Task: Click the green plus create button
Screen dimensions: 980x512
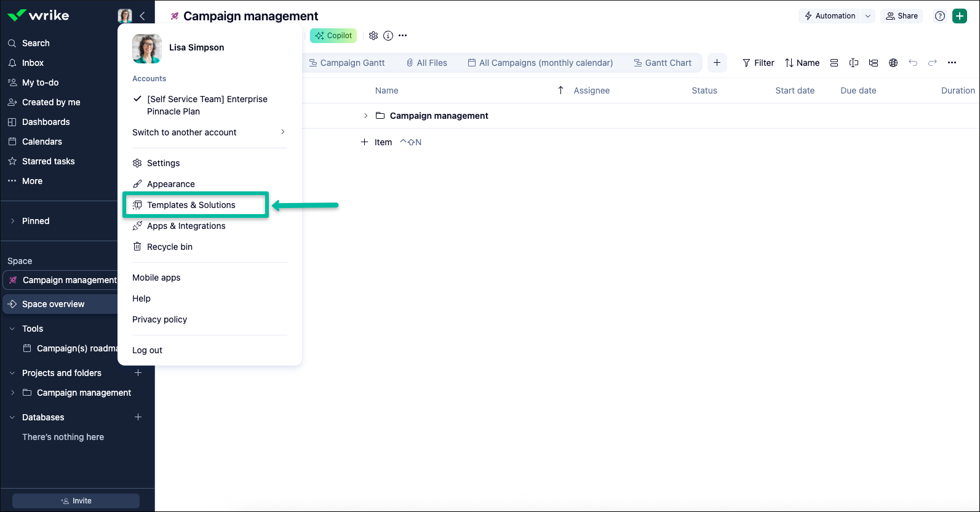Action: pyautogui.click(x=960, y=16)
